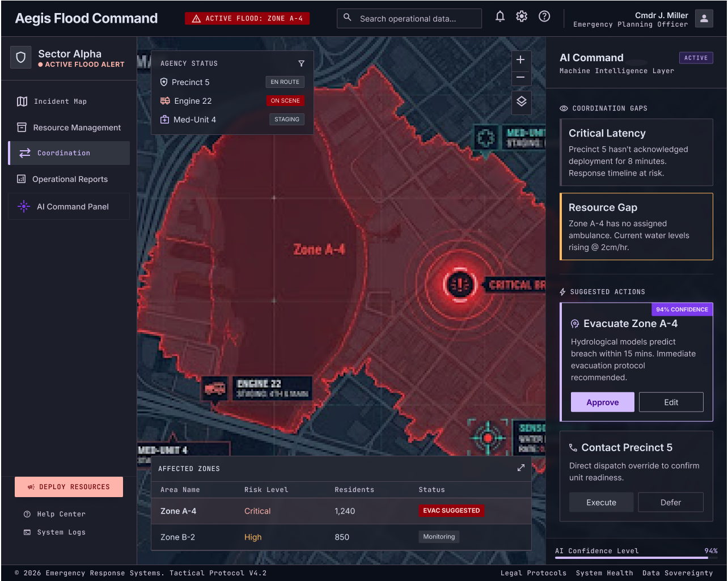728x581 pixels.
Task: Open AI Command Panel menu item
Action: tap(69, 206)
